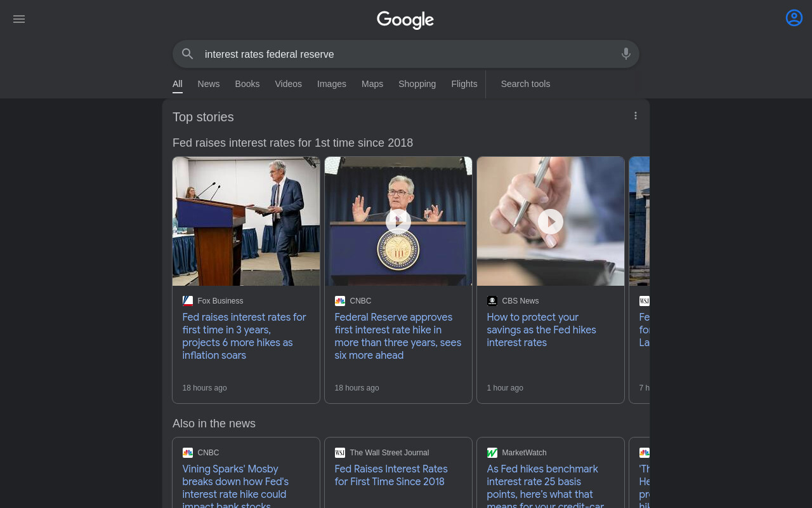The height and width of the screenshot is (508, 812).
Task: Click the CBS News source icon
Action: coord(492,301)
